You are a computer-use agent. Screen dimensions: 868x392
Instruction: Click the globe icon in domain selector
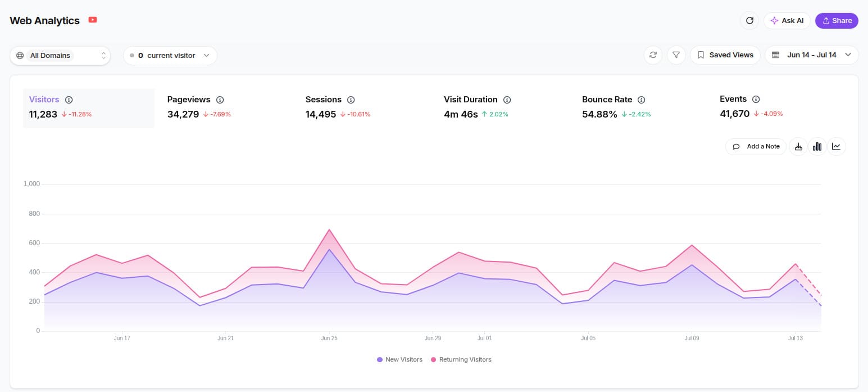point(20,56)
